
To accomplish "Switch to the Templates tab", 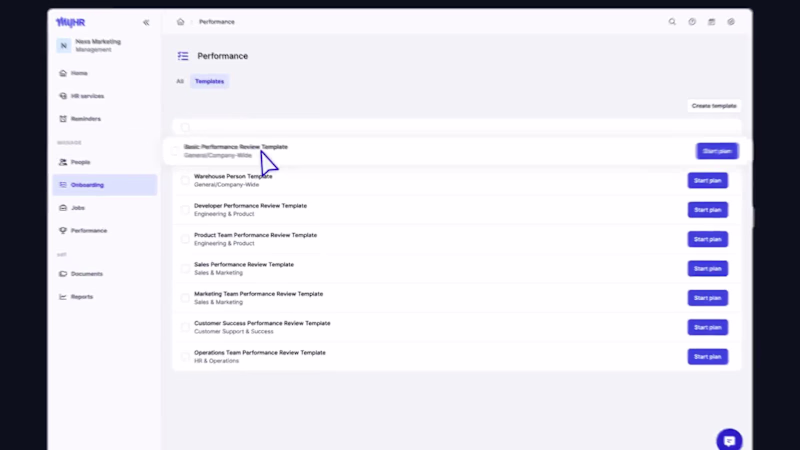I will pos(209,81).
